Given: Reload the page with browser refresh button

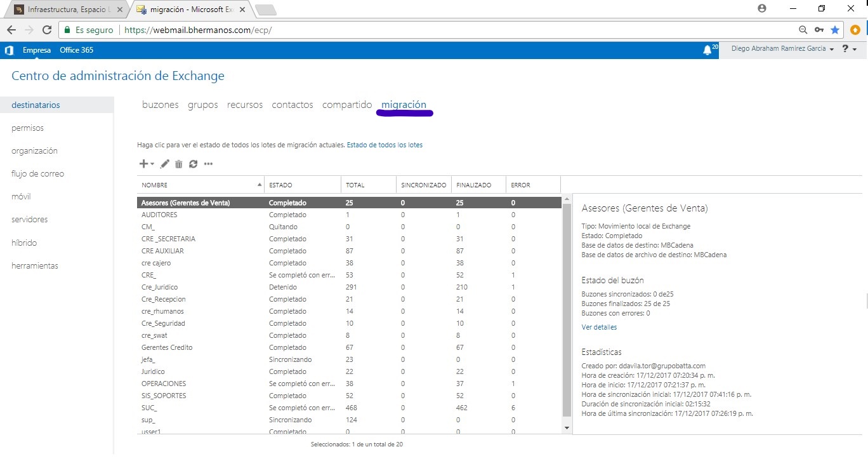Looking at the screenshot, I should point(46,30).
